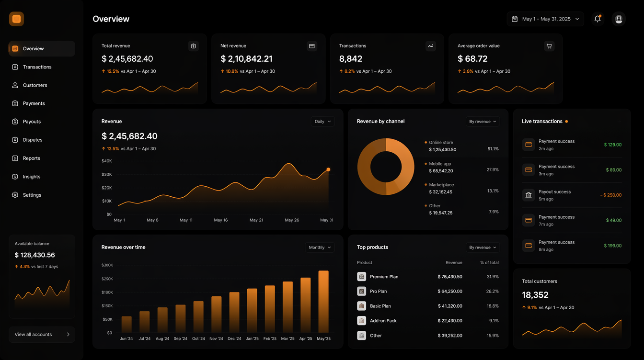644x360 pixels.
Task: Click the Jun '24 bar in chart
Action: [x=126, y=324]
